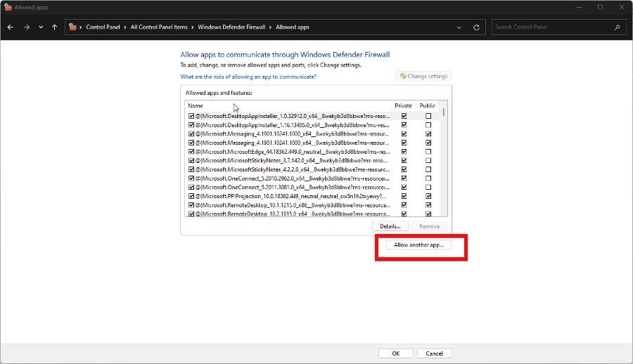The image size is (633, 364).
Task: Uncheck RemoteDesktop 10.1.1215.0 name checkbox
Action: (x=191, y=204)
